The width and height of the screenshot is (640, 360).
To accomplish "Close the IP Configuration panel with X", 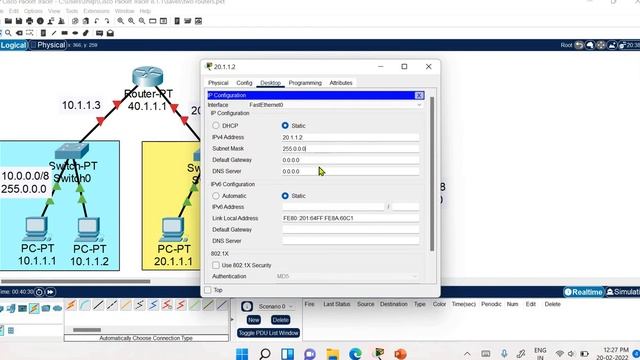I will pos(419,96).
